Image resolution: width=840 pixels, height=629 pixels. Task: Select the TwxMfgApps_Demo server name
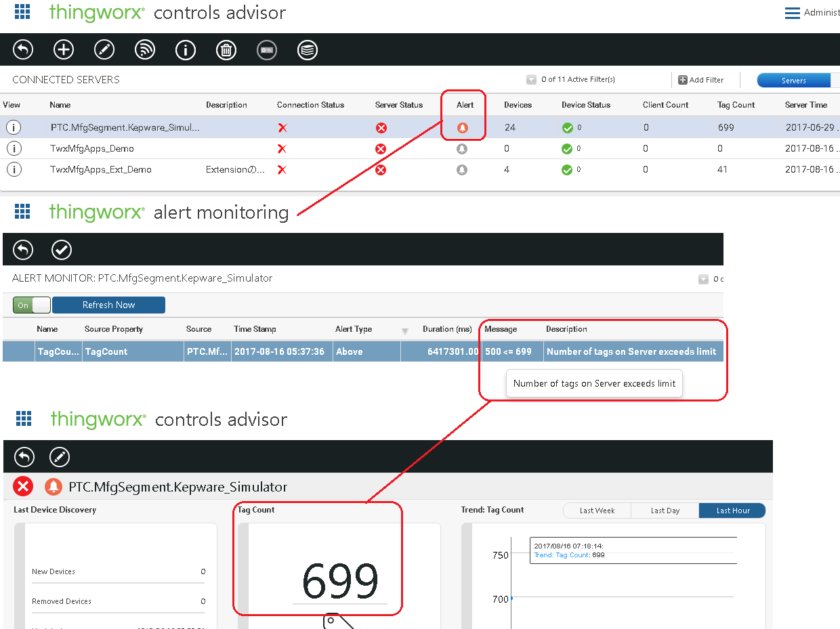click(92, 148)
